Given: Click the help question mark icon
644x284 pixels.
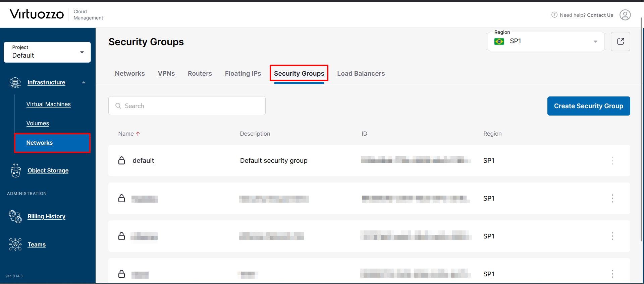Looking at the screenshot, I should click(x=554, y=15).
